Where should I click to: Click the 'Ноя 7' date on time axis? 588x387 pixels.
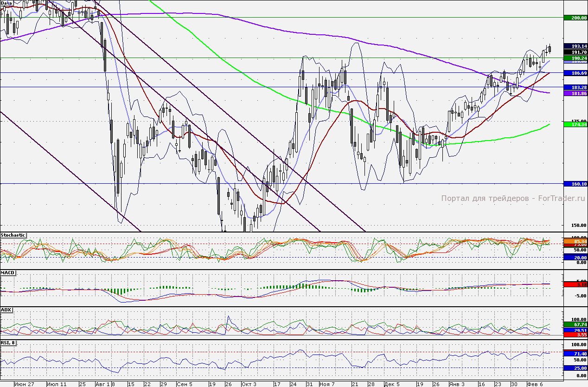tap(327, 384)
